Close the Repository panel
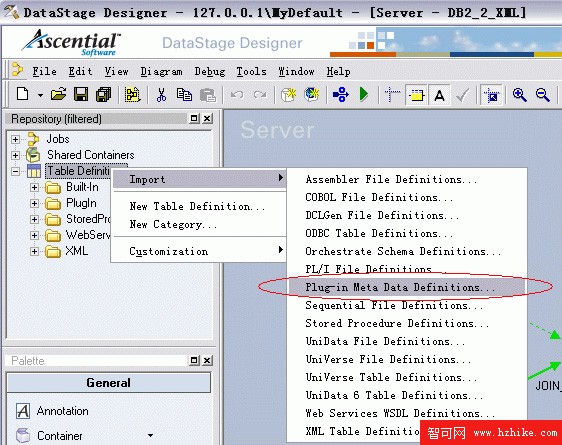The image size is (562, 445). pos(207,118)
